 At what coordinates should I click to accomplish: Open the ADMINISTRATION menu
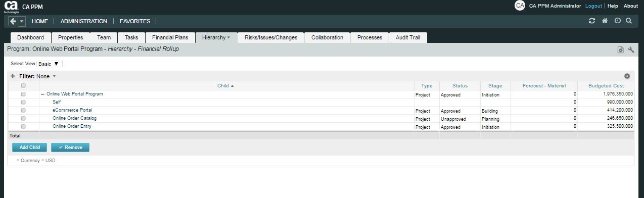tap(84, 21)
